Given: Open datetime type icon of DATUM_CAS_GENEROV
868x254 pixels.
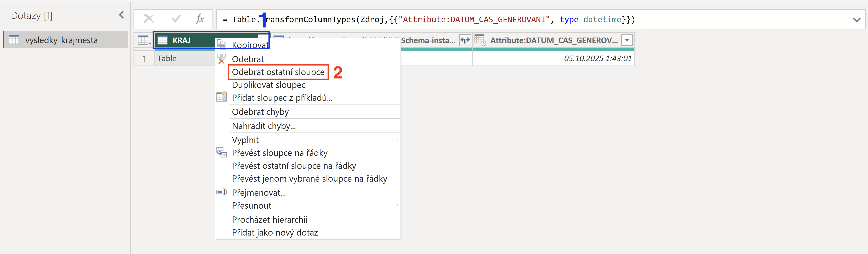Looking at the screenshot, I should (x=480, y=40).
